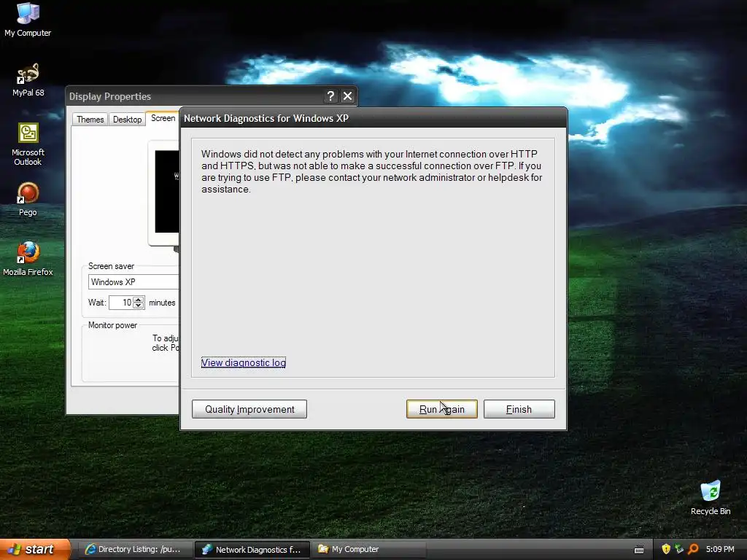Click the Safely Remove Hardware tray icon
This screenshot has height=560, width=747.
679,549
